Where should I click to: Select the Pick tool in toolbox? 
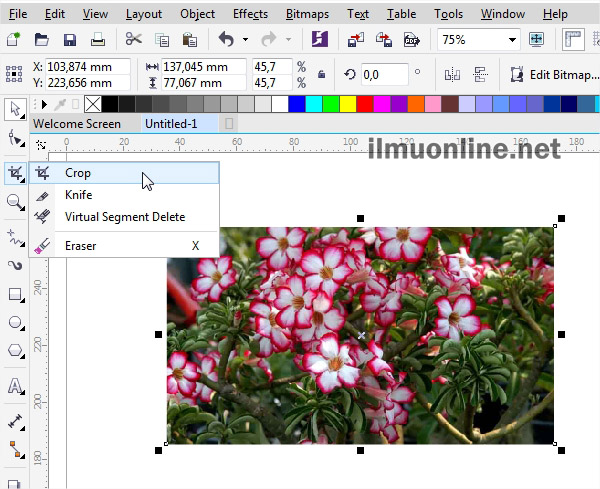coord(15,109)
